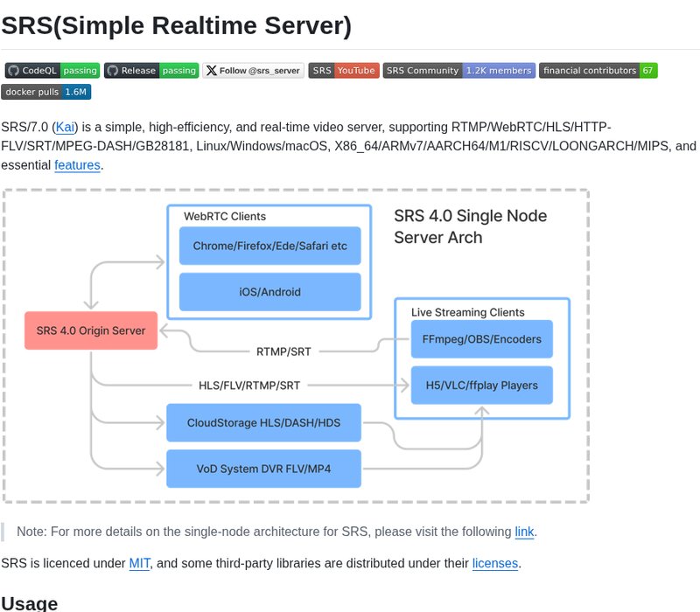Image resolution: width=700 pixels, height=612 pixels.
Task: Click the GitHub logo in CodeQL badge
Action: tap(13, 71)
